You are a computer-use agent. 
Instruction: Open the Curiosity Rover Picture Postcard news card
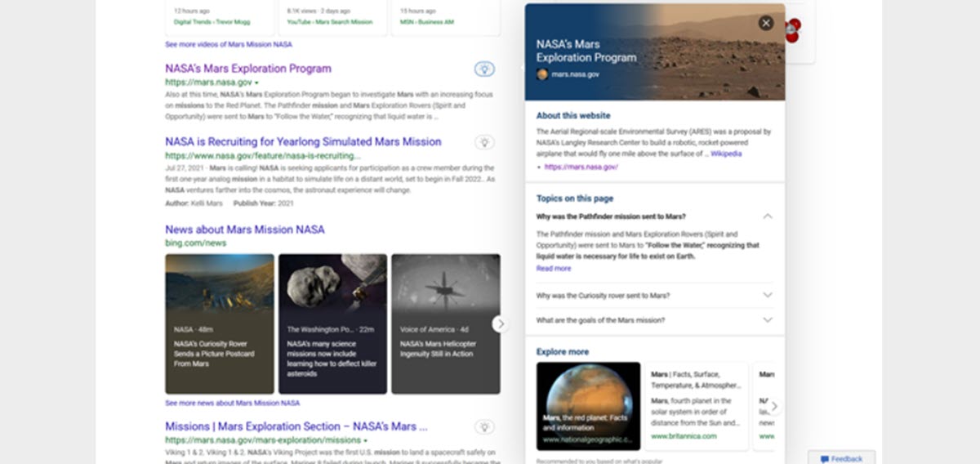point(220,323)
